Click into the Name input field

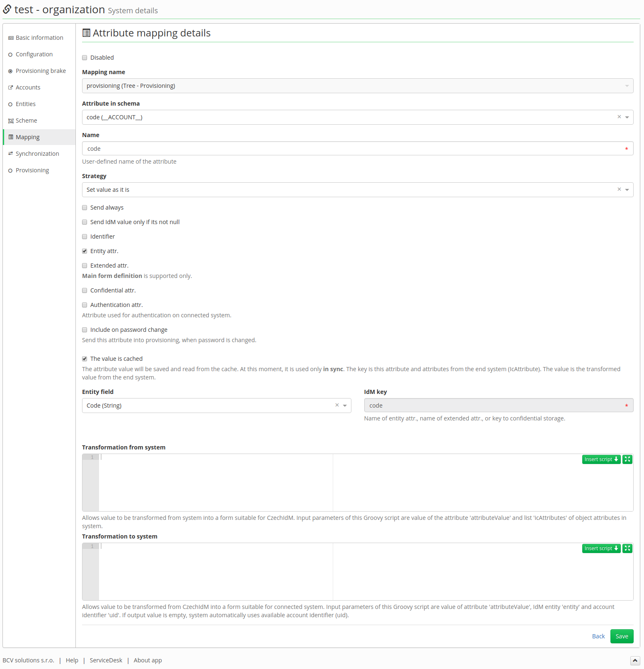[x=358, y=148]
